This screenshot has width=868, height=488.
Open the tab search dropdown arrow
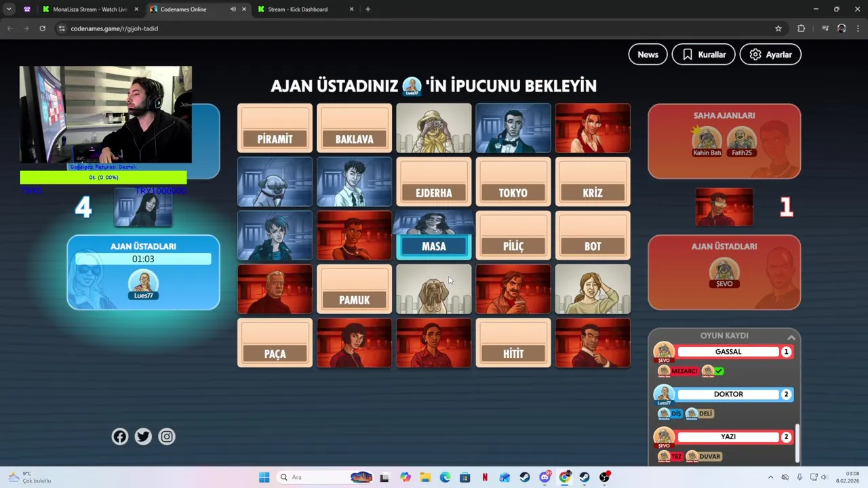[x=9, y=9]
